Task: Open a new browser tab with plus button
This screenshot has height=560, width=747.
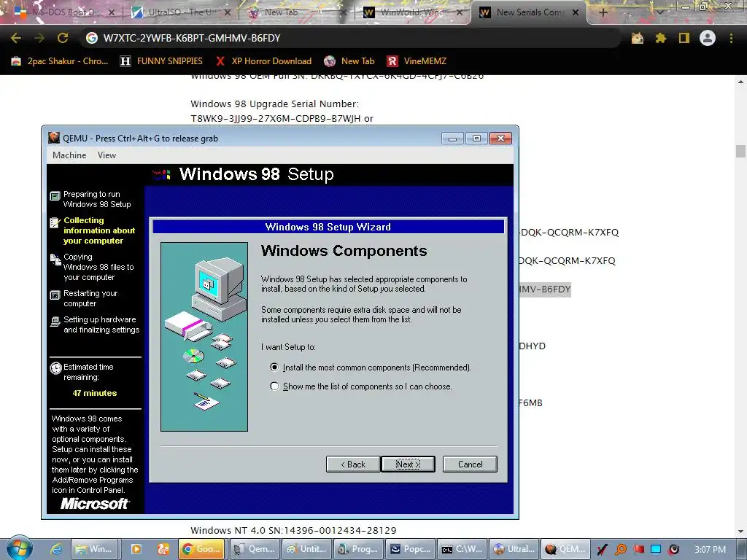Action: point(603,12)
